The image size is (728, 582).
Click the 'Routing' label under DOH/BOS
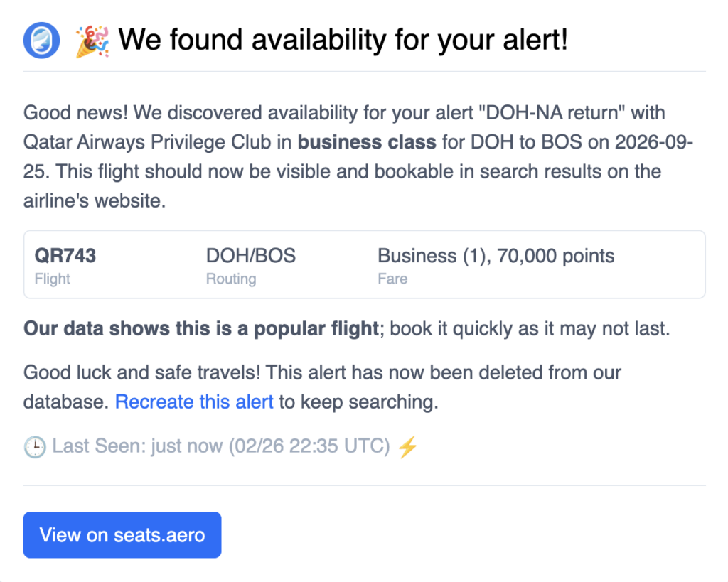tap(231, 279)
